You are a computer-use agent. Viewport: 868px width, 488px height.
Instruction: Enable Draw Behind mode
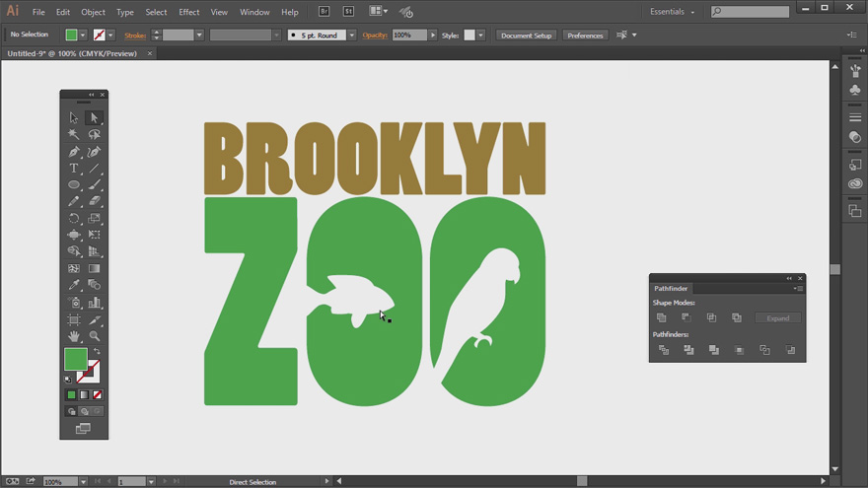pos(84,411)
